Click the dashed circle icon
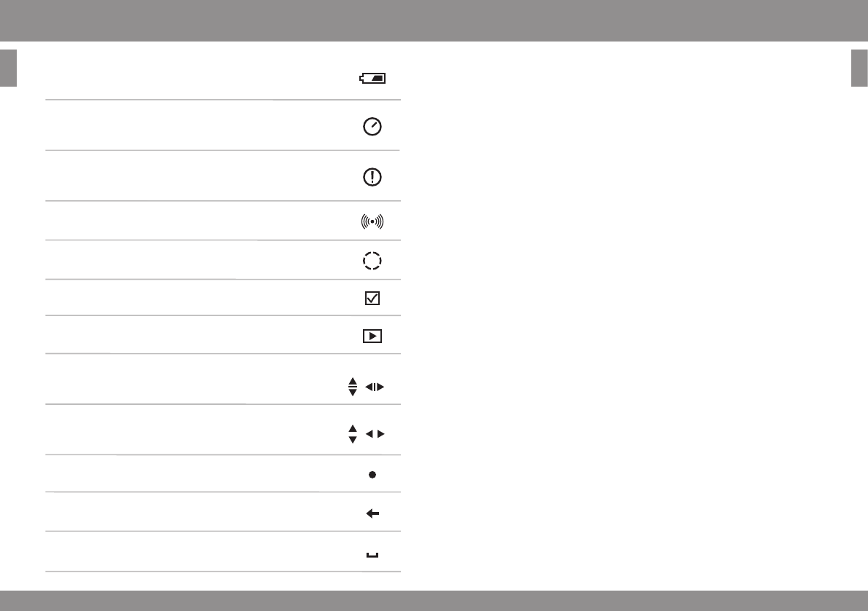The image size is (868, 611). click(372, 261)
